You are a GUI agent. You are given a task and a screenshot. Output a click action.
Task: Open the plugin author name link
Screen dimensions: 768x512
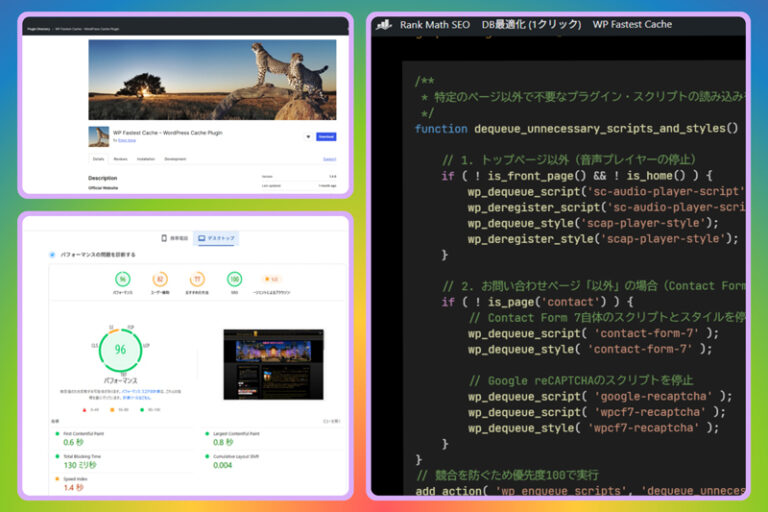click(127, 141)
